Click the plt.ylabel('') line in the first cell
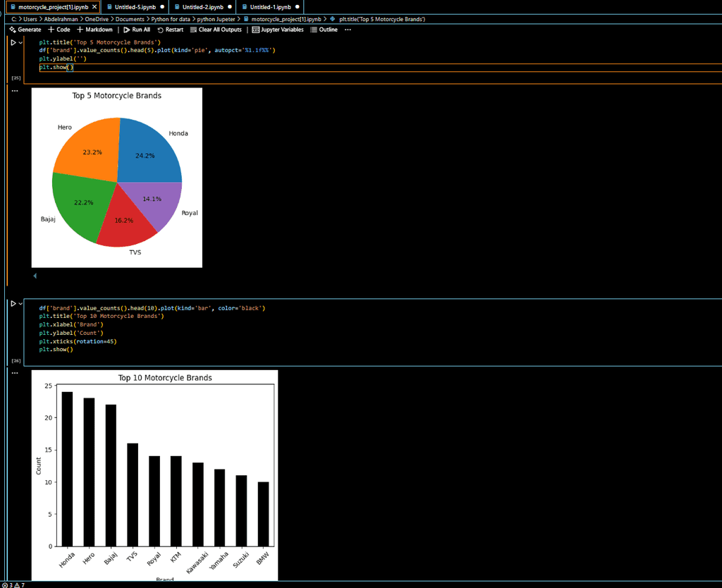722x588 pixels. [63, 59]
